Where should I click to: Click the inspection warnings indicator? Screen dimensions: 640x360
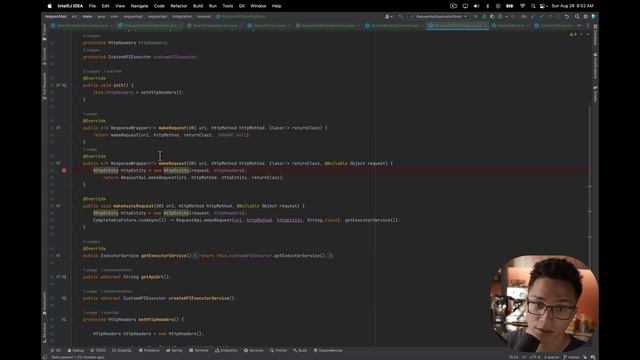pyautogui.click(x=573, y=35)
